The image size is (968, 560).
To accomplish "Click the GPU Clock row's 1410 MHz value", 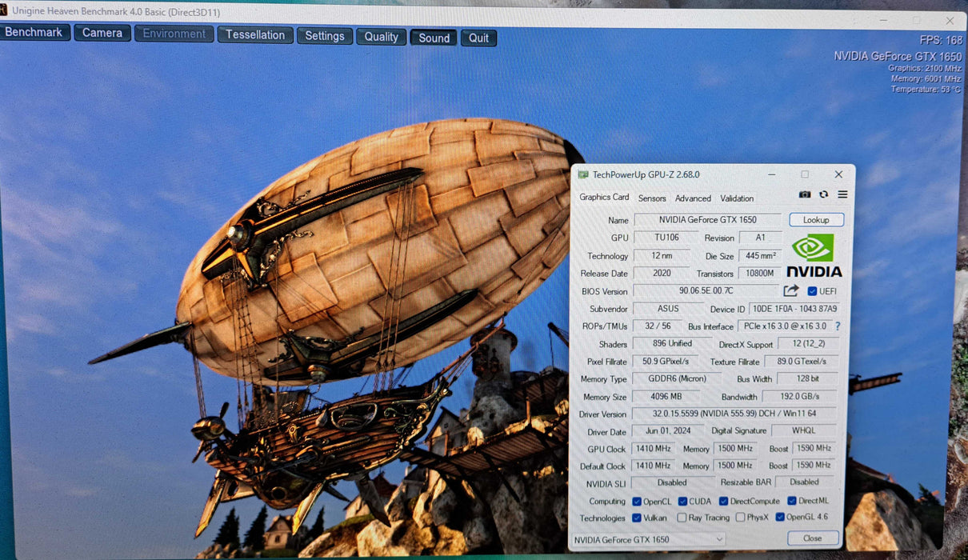I will pos(653,449).
